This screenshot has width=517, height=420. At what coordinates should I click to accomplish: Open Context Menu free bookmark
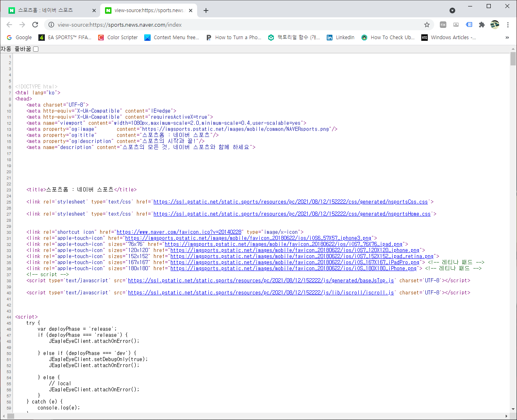coord(172,38)
